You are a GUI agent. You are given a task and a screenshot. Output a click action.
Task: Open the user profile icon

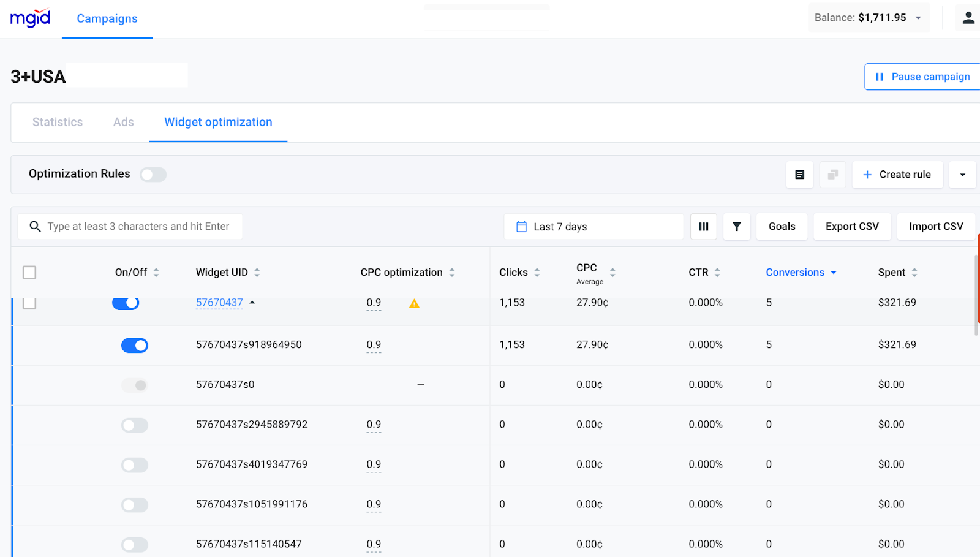point(968,17)
